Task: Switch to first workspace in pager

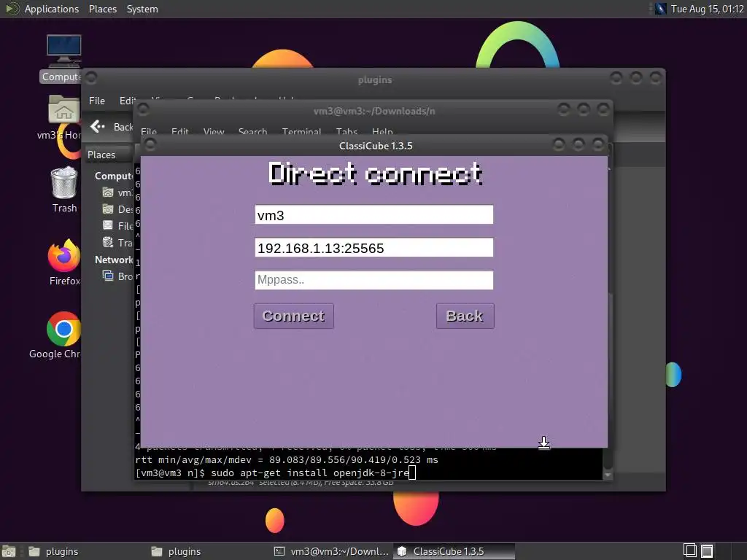Action: (690, 551)
